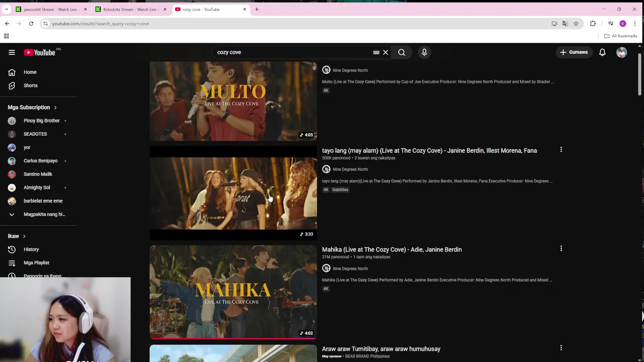Expand the Ikaw section chevron
The image size is (644, 362).
tap(24, 236)
